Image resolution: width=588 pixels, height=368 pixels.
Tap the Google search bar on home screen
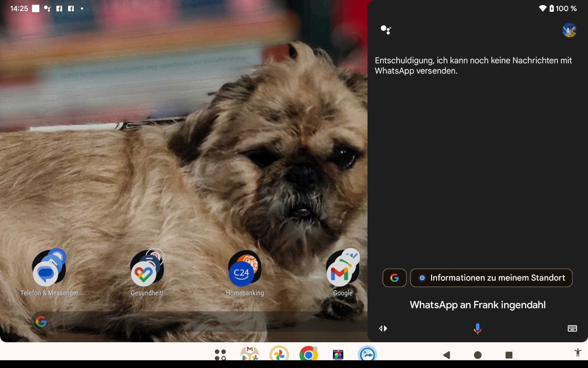coord(198,322)
